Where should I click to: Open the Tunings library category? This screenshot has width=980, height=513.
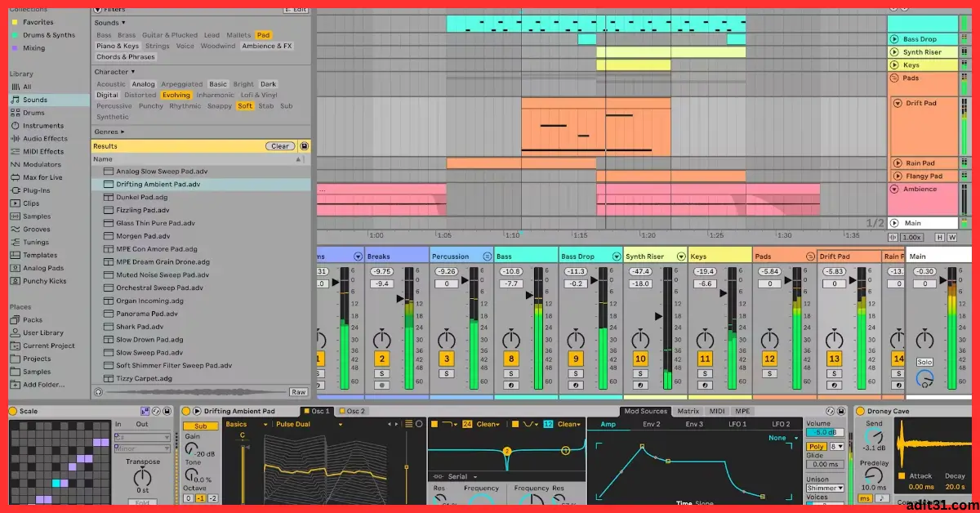pos(36,242)
